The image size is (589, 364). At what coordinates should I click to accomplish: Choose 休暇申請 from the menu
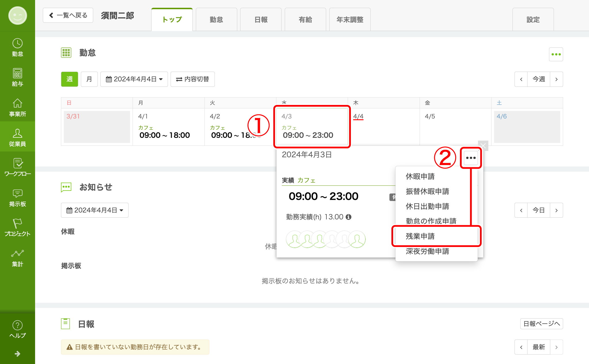point(437,176)
